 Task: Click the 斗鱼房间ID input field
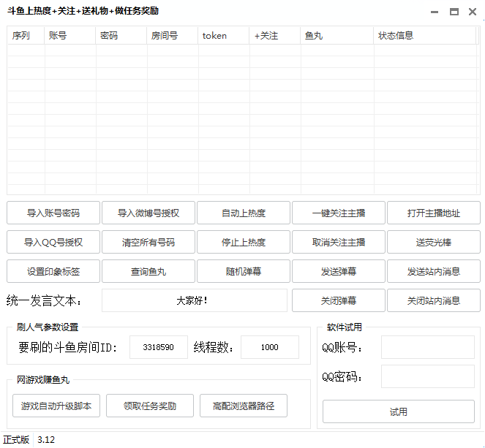tap(159, 348)
